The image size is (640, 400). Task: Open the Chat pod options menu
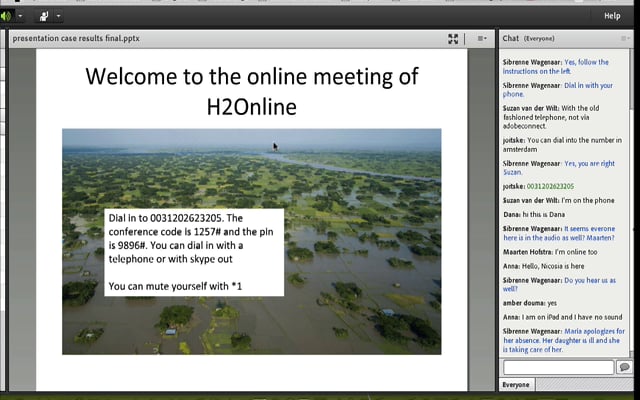click(x=625, y=38)
